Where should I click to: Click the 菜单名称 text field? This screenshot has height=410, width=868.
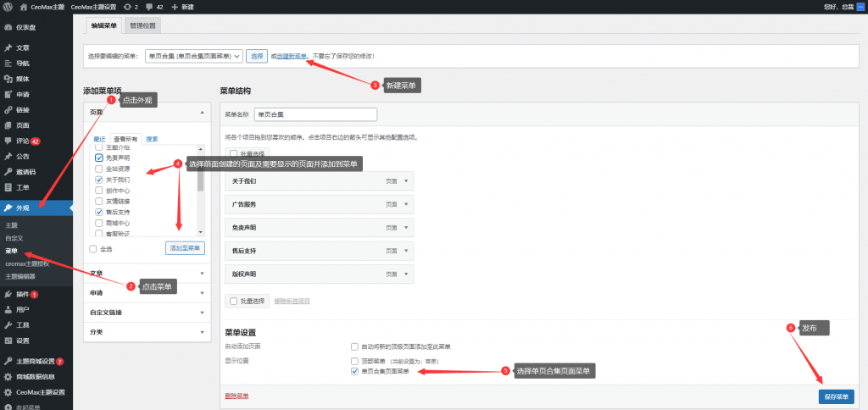coord(303,114)
